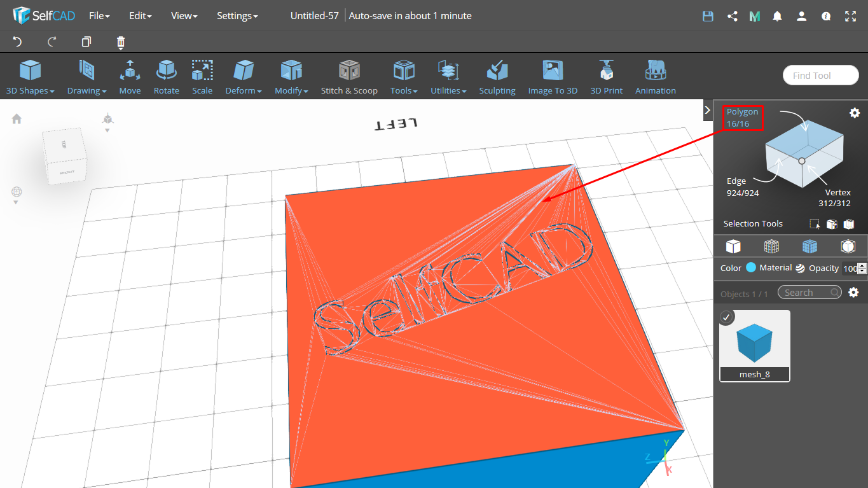Delete the selected object
Screen dimensions: 868x488
[x=121, y=42]
